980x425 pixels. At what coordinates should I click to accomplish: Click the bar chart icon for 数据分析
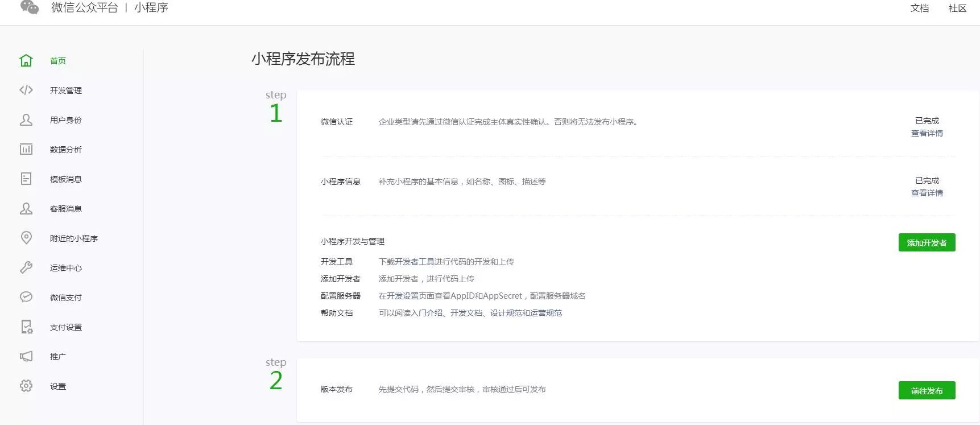coord(26,149)
